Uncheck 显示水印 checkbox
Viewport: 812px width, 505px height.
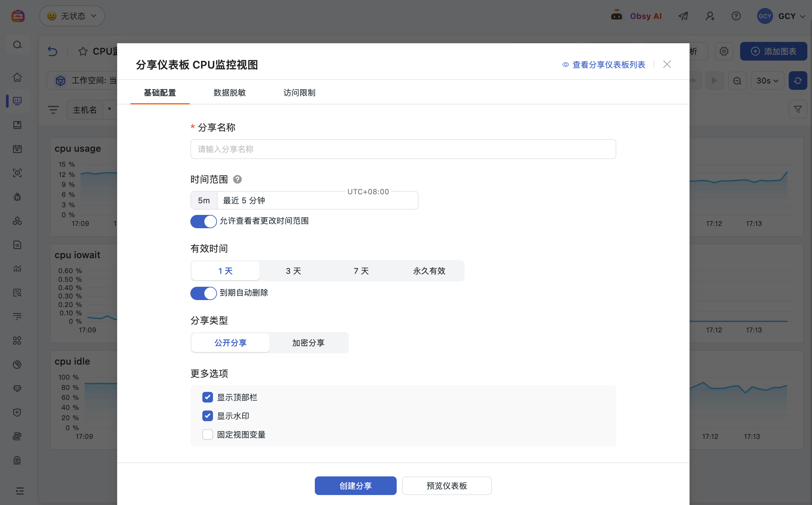pos(207,416)
